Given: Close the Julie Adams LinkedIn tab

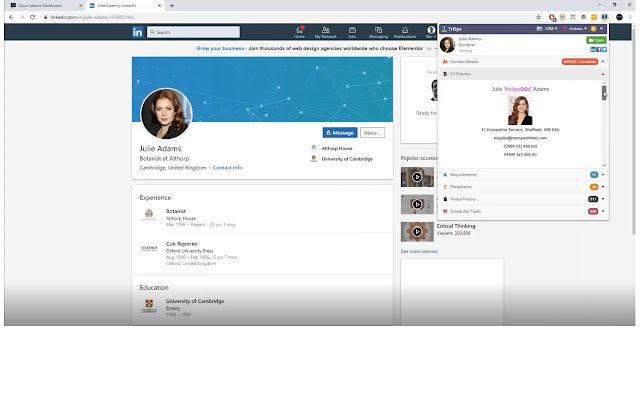Looking at the screenshot, I should coord(159,6).
